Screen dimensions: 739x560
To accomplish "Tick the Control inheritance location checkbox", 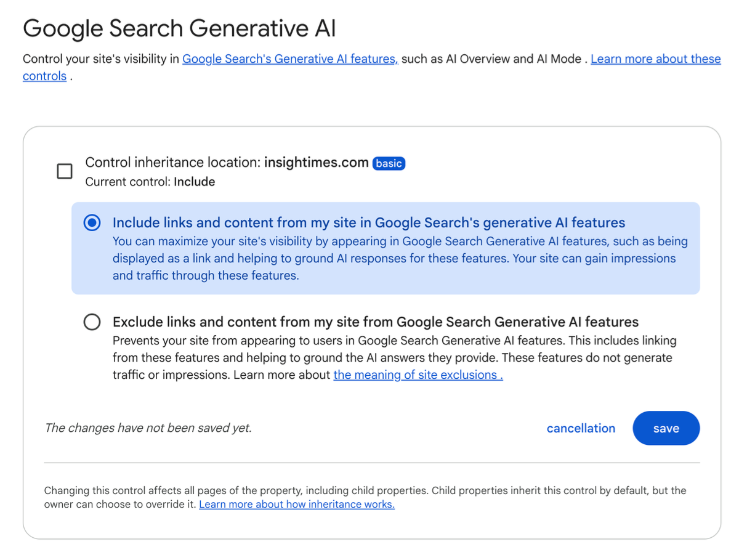I will [x=65, y=171].
